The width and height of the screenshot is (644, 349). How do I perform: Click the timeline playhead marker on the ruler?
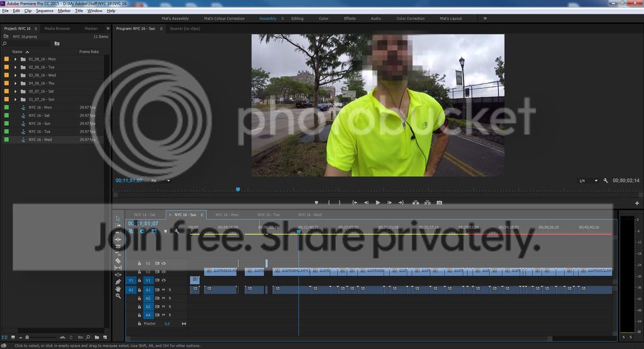tap(299, 231)
